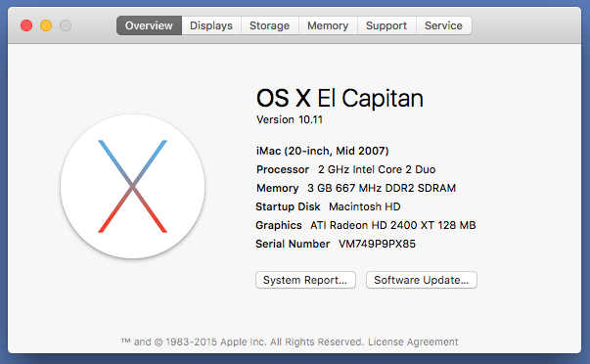Click the 2 GHz Intel Core 2 Duo value

(377, 169)
